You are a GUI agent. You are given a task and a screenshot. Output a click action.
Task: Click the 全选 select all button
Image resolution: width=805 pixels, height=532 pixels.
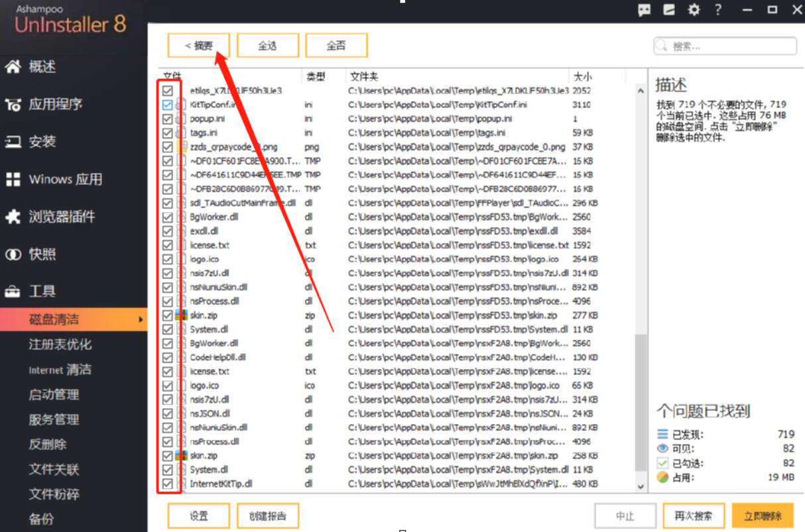267,46
